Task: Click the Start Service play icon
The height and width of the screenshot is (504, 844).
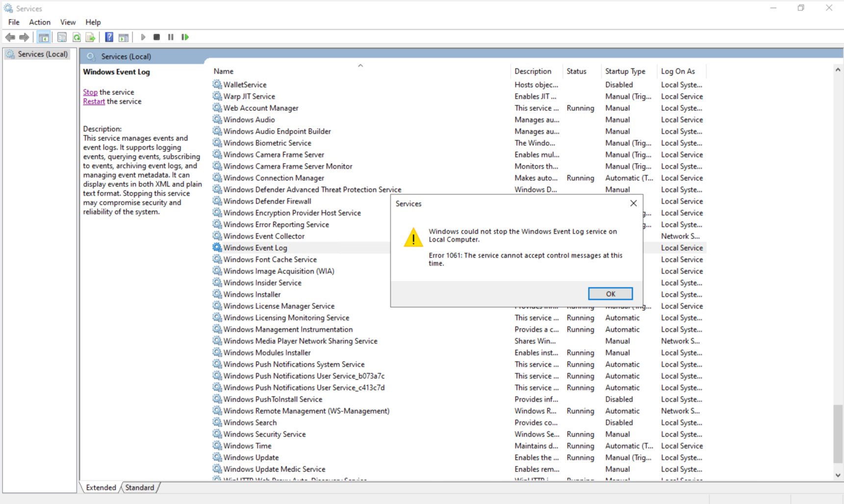Action: point(143,37)
